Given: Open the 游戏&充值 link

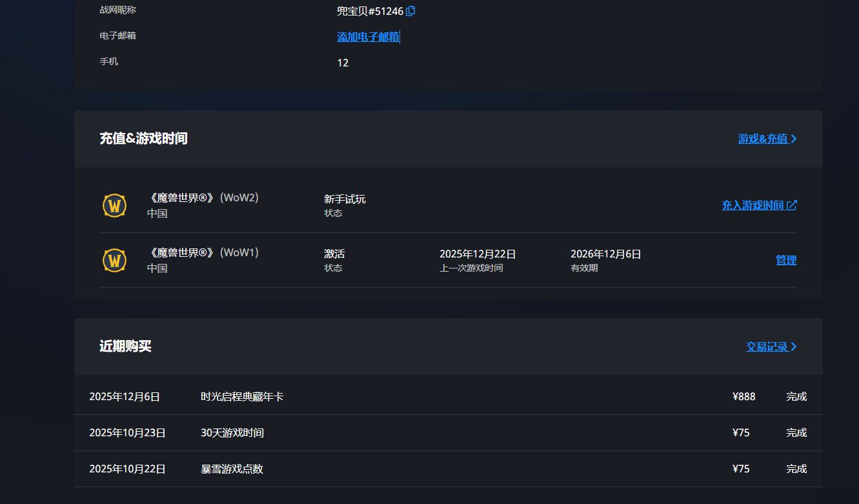Looking at the screenshot, I should (x=762, y=139).
